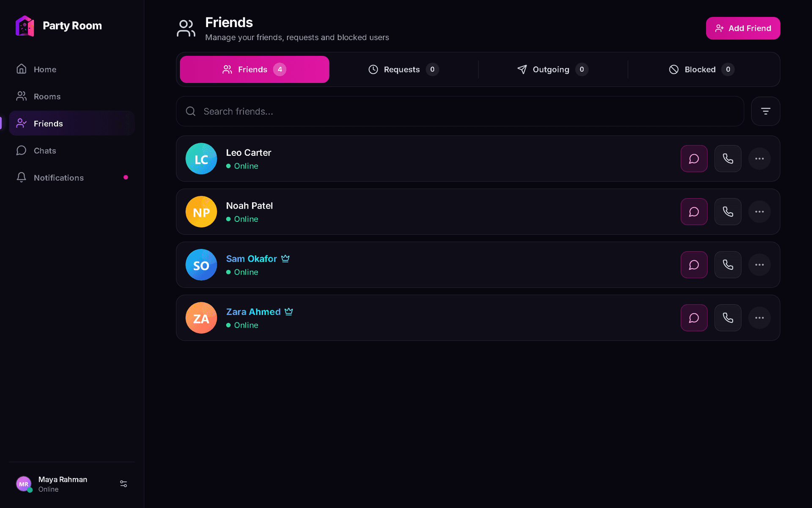Screen dimensions: 812x508
Task: Open chat with Sam Okafor
Action: click(x=694, y=265)
